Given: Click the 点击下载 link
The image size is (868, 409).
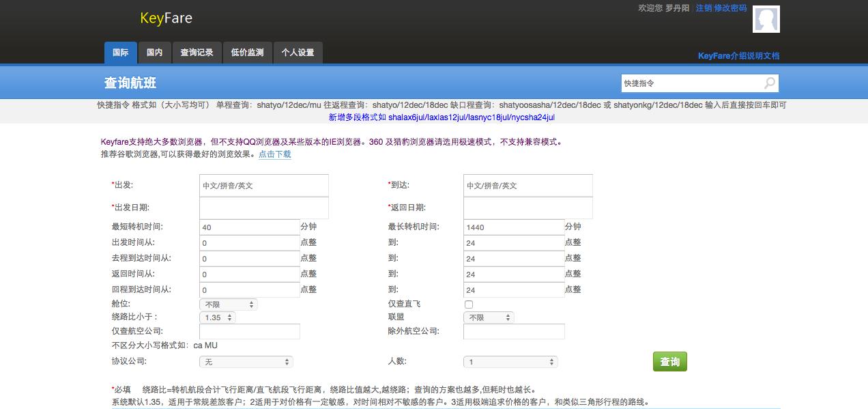Looking at the screenshot, I should coord(274,154).
